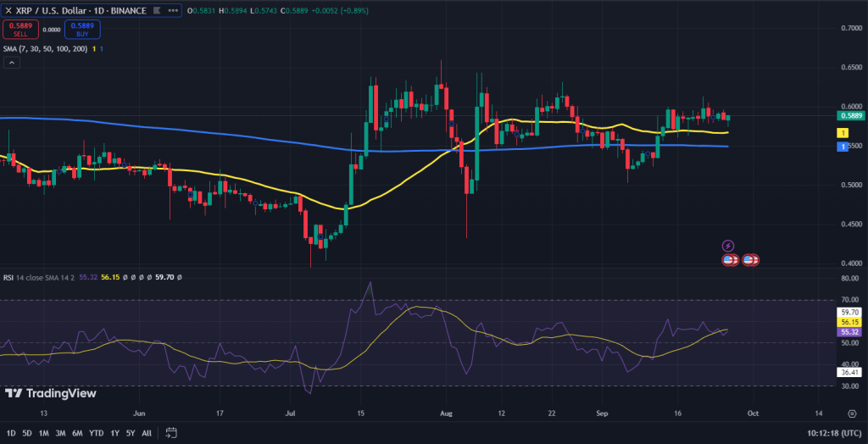This screenshot has width=868, height=444.
Task: Click RSI axis label 36.41
Action: coord(849,373)
